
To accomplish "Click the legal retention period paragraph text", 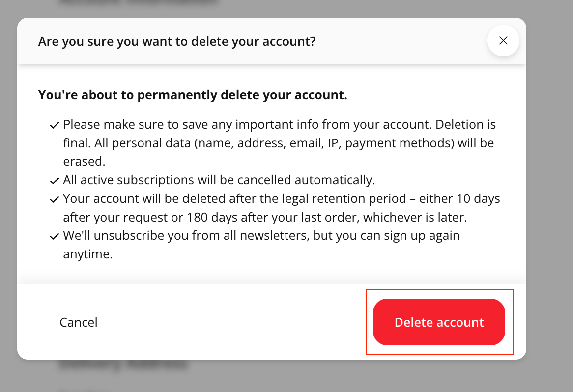I will tap(282, 208).
